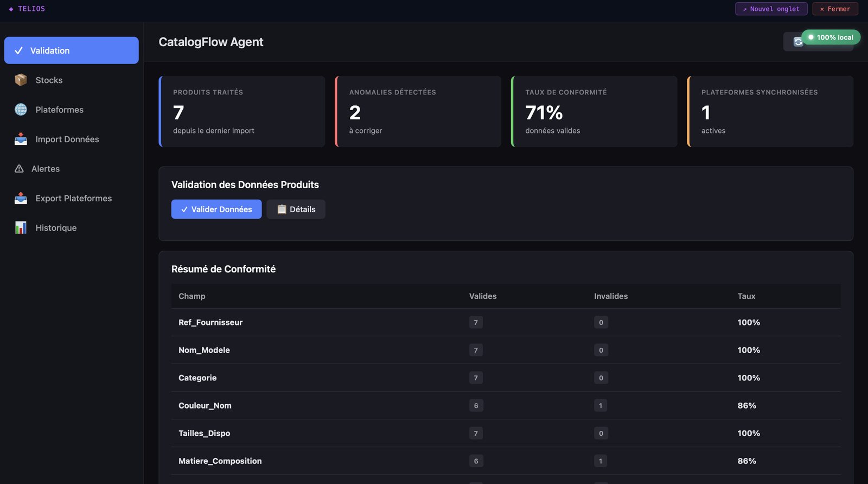This screenshot has width=868, height=484.
Task: Select the Nom_Modele row label
Action: (x=204, y=350)
